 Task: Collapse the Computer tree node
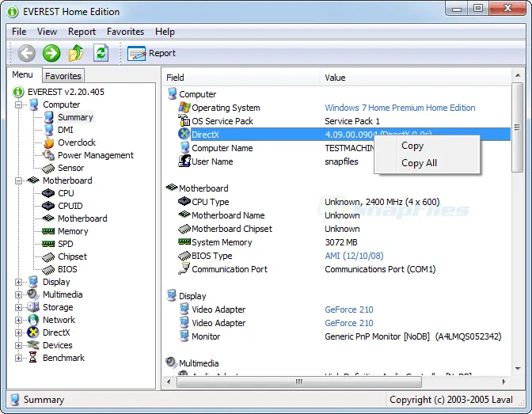click(x=18, y=104)
